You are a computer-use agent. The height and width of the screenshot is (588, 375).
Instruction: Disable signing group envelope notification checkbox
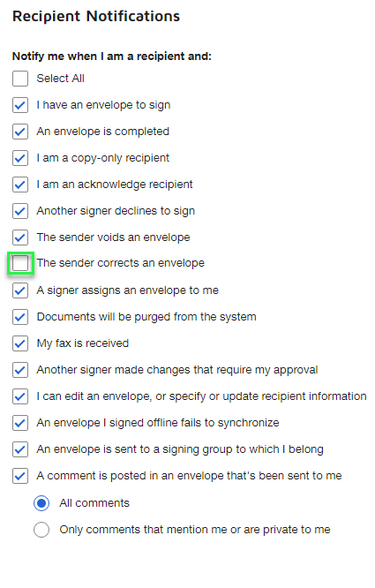[x=20, y=449]
